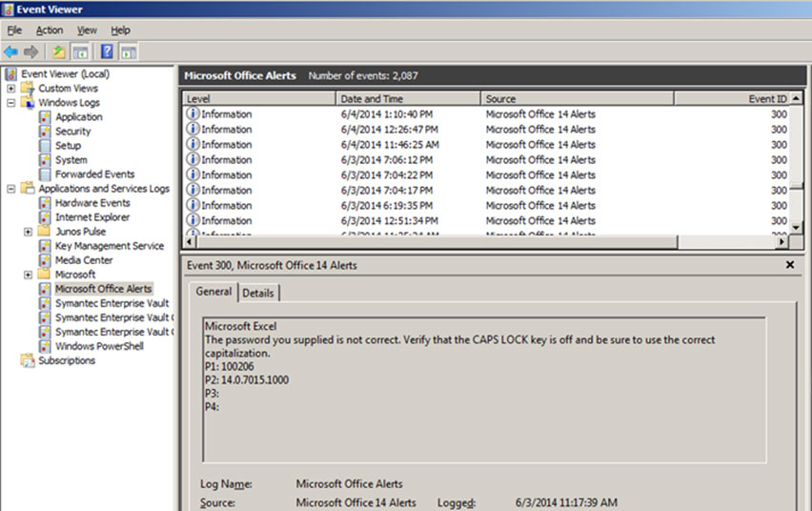Click the P1: 100206 text line
This screenshot has width=812, height=511.
(x=230, y=366)
